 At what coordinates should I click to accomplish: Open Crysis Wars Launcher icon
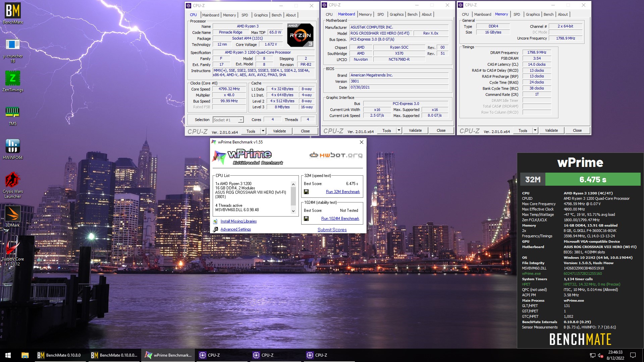(13, 185)
